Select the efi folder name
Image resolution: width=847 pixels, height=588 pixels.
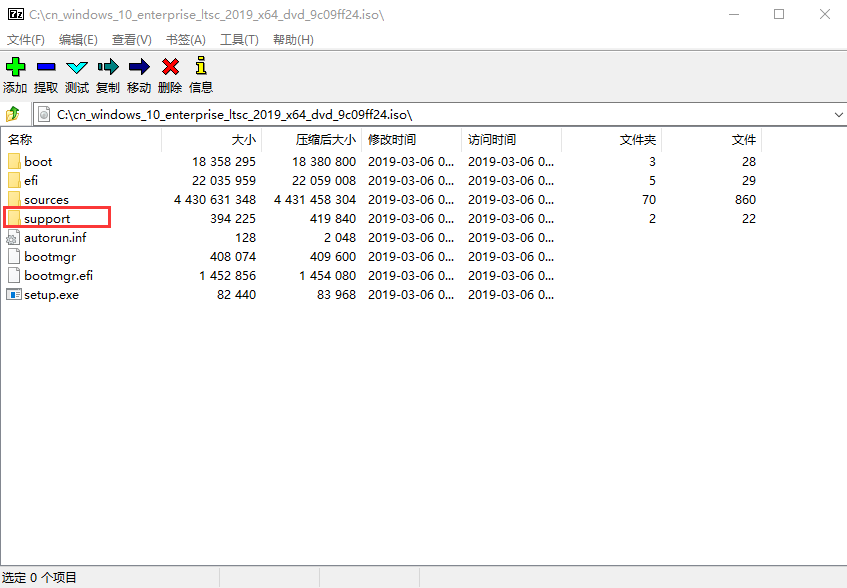point(31,180)
